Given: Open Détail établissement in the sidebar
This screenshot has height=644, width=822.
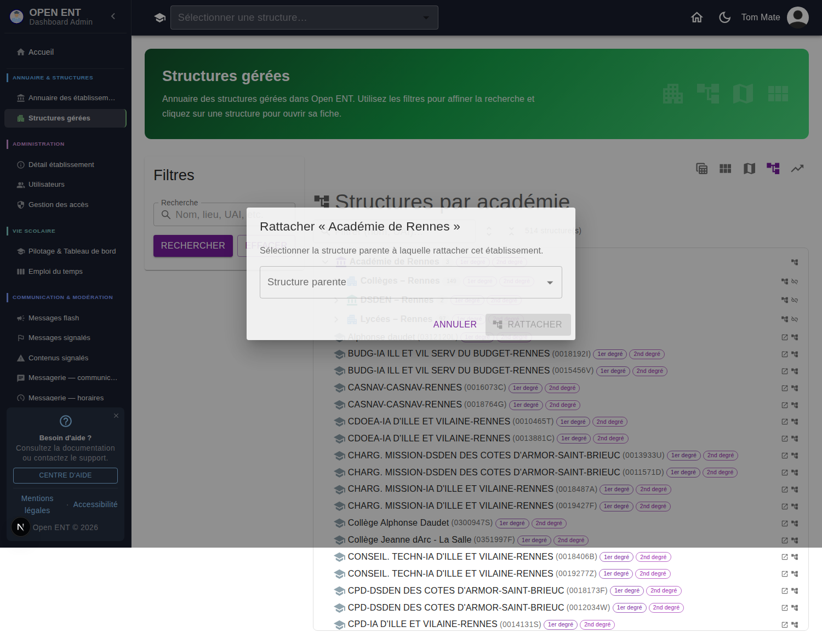Looking at the screenshot, I should coord(65,165).
